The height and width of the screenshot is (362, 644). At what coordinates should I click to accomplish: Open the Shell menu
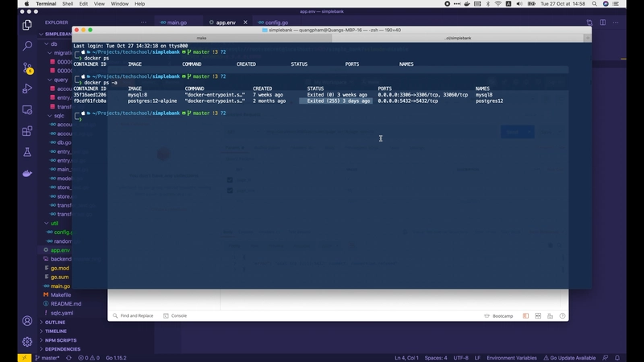(68, 4)
